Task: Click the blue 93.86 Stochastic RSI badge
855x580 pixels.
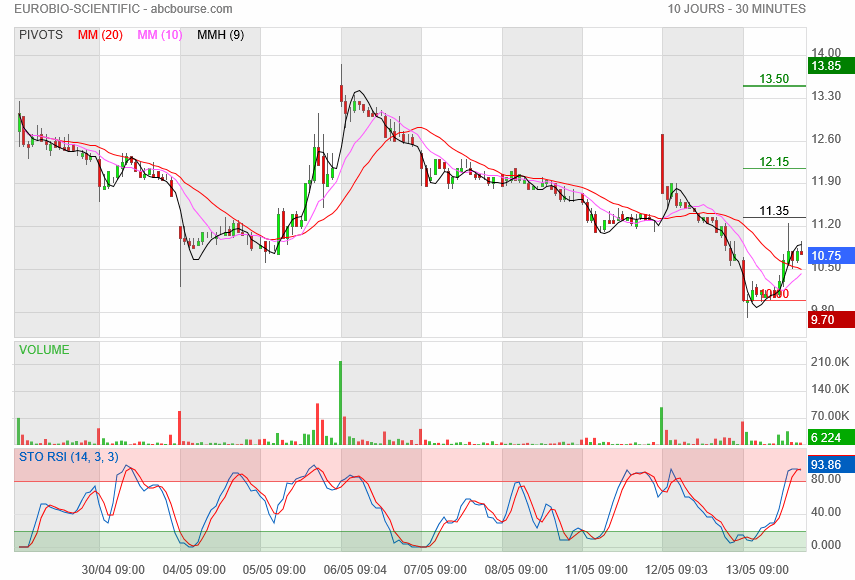Action: pyautogui.click(x=831, y=464)
